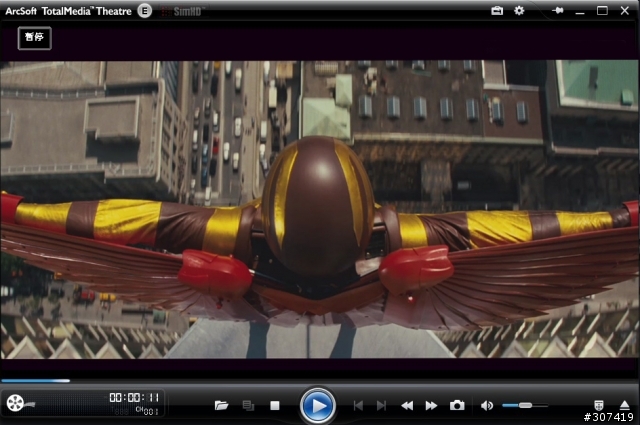
Task: Click the volume slider
Action: [x=525, y=405]
